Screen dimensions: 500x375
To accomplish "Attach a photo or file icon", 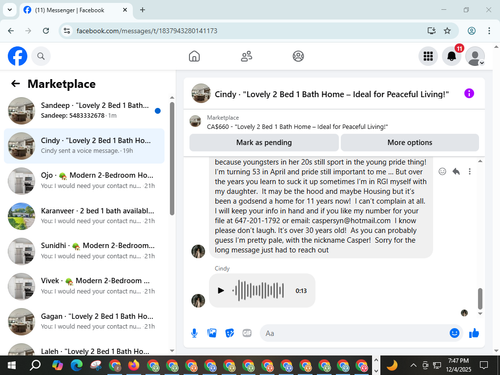I will pos(212,333).
